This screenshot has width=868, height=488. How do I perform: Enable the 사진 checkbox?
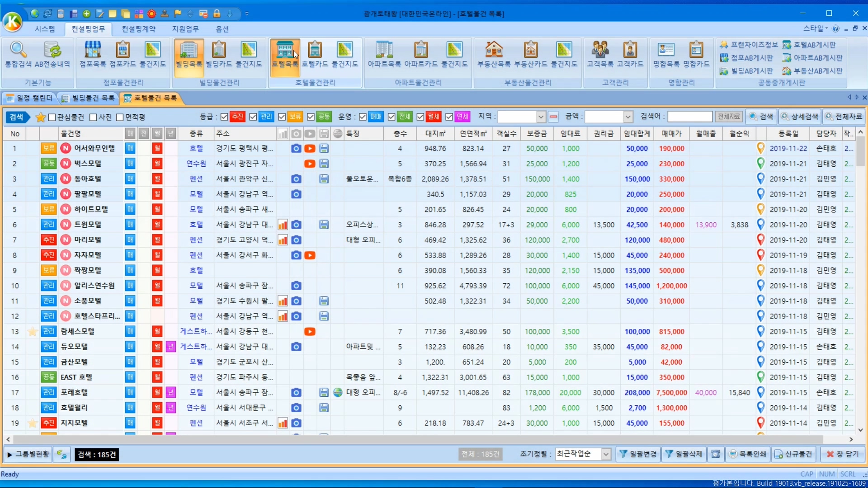[93, 117]
